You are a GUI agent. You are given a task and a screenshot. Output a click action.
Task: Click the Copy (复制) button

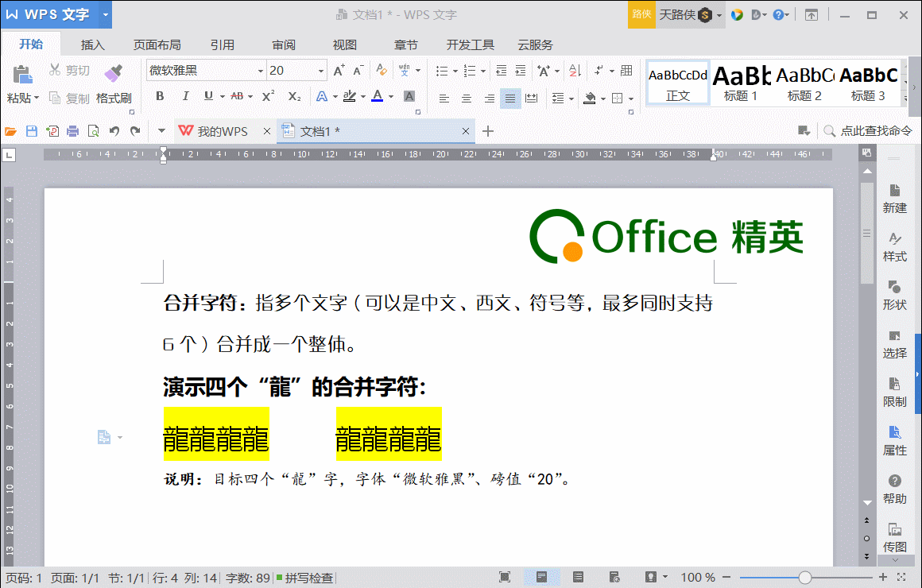point(69,99)
